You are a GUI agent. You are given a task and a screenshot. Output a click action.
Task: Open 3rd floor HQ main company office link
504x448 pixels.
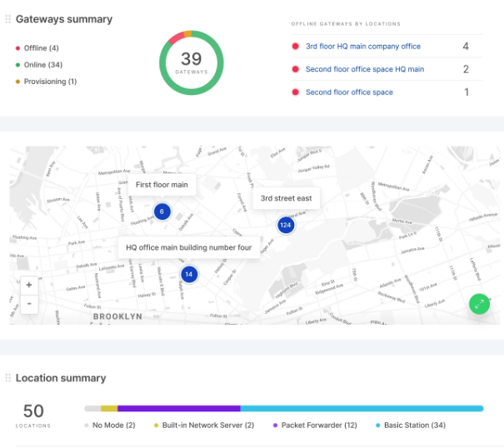tap(362, 47)
